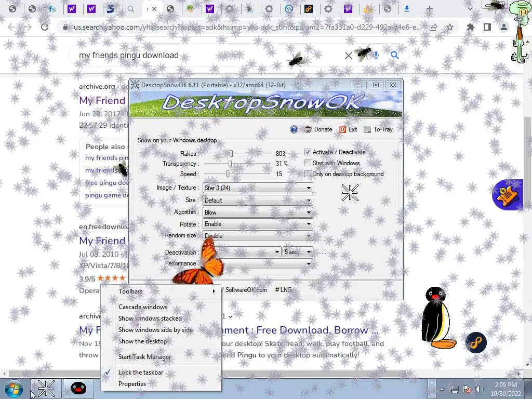
Task: Open the browser profile avatar icon
Action: tap(504, 27)
